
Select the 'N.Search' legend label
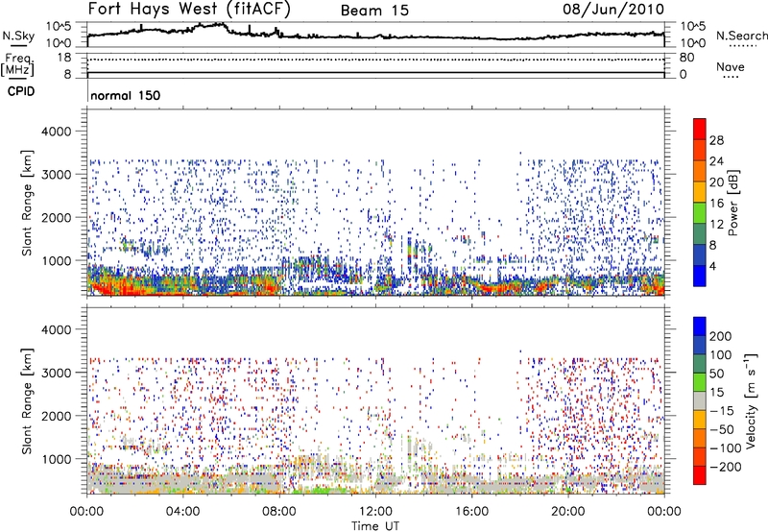coord(741,36)
